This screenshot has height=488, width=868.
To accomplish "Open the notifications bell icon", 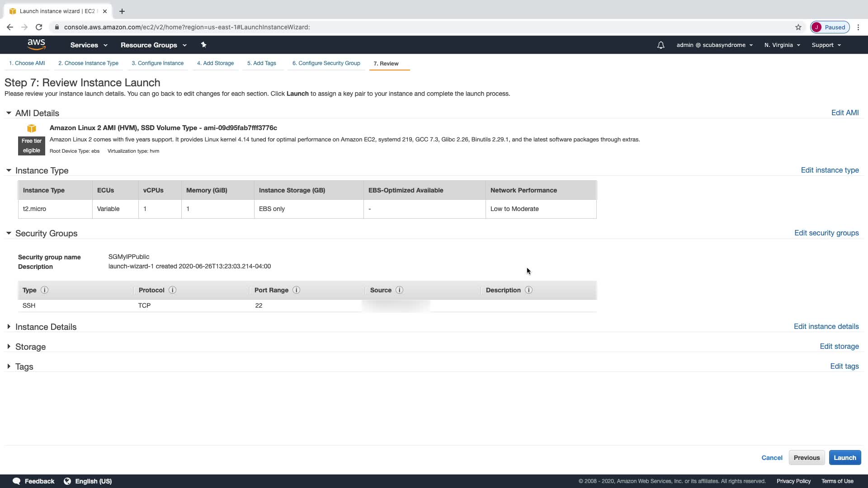I will click(x=660, y=45).
